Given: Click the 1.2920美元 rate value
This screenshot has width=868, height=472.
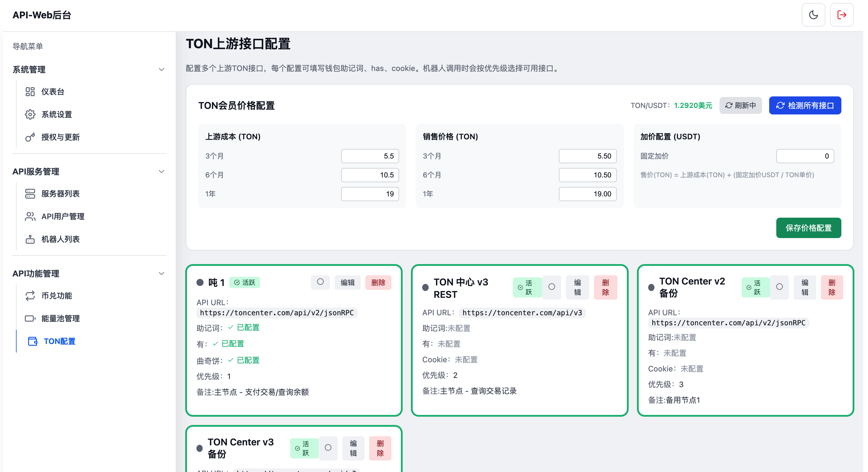Looking at the screenshot, I should point(693,106).
